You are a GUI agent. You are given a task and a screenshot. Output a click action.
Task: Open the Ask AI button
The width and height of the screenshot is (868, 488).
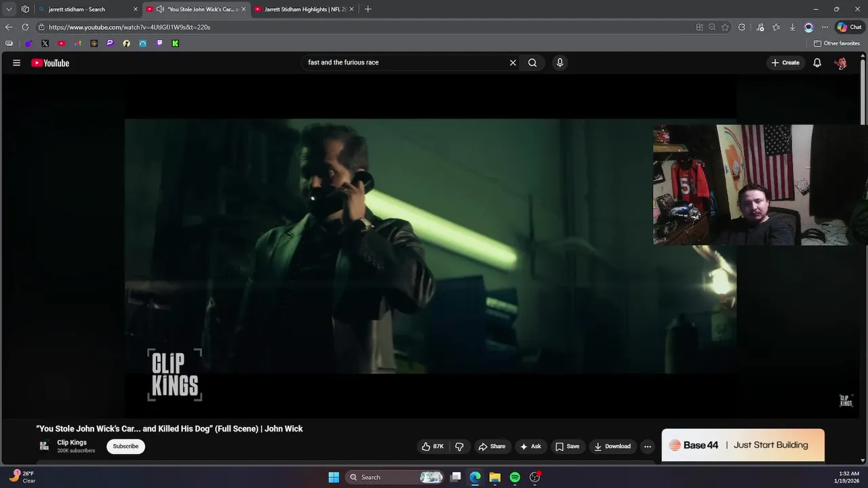(530, 446)
